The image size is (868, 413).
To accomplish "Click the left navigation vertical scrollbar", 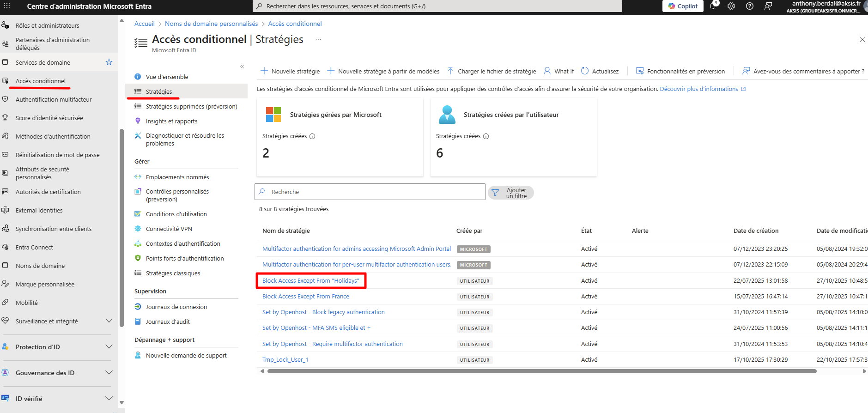I will tap(121, 228).
